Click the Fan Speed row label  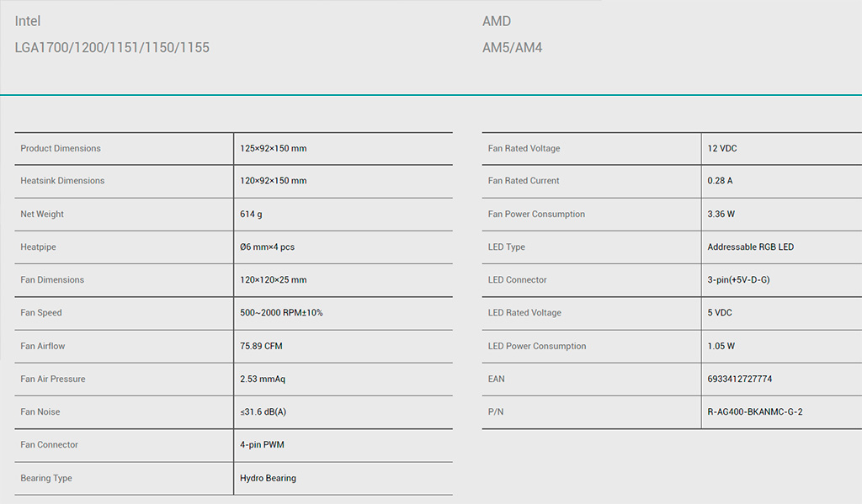click(x=41, y=313)
